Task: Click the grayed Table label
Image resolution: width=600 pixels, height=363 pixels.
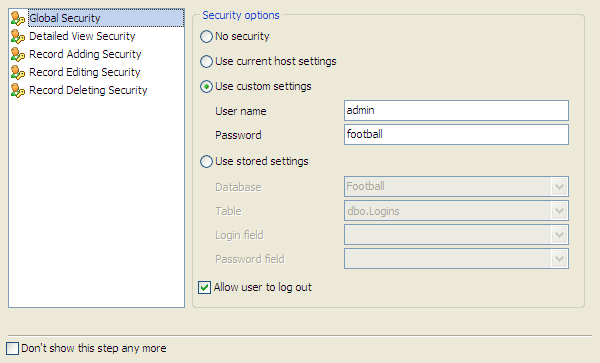Action: pos(228,211)
